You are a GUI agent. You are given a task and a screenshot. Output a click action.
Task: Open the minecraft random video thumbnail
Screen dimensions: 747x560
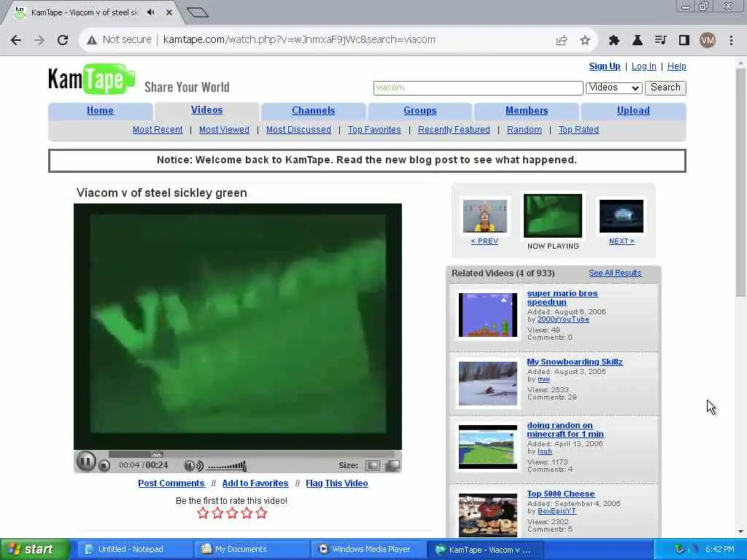488,447
